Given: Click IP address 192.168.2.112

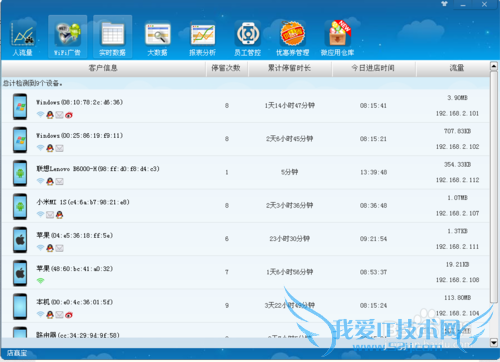Looking at the screenshot, I should [x=457, y=180].
